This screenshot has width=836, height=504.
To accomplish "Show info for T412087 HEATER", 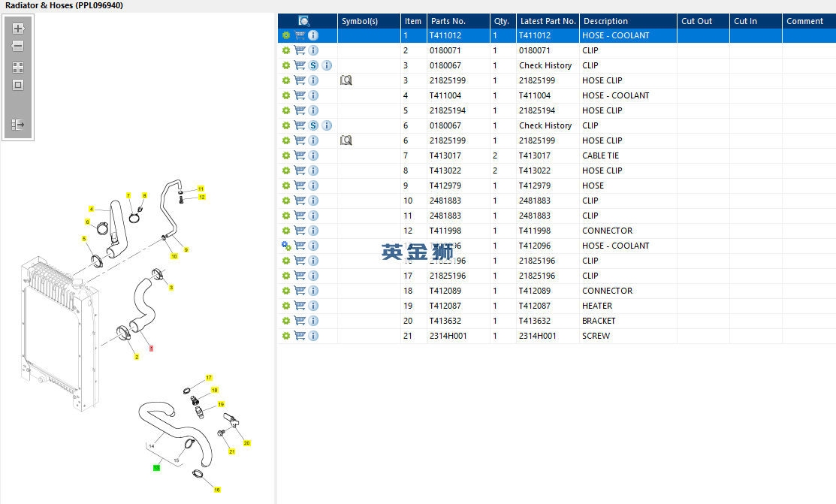I will point(313,306).
